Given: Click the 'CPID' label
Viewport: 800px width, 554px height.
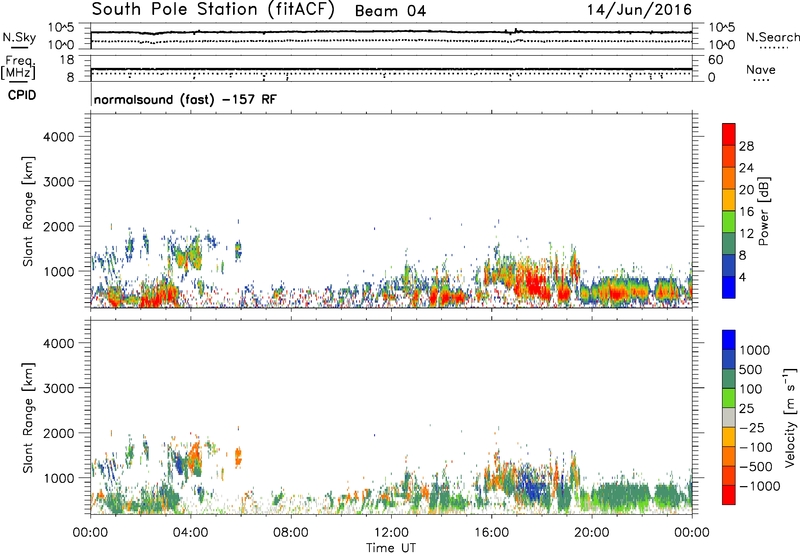Looking at the screenshot, I should pos(22,95).
